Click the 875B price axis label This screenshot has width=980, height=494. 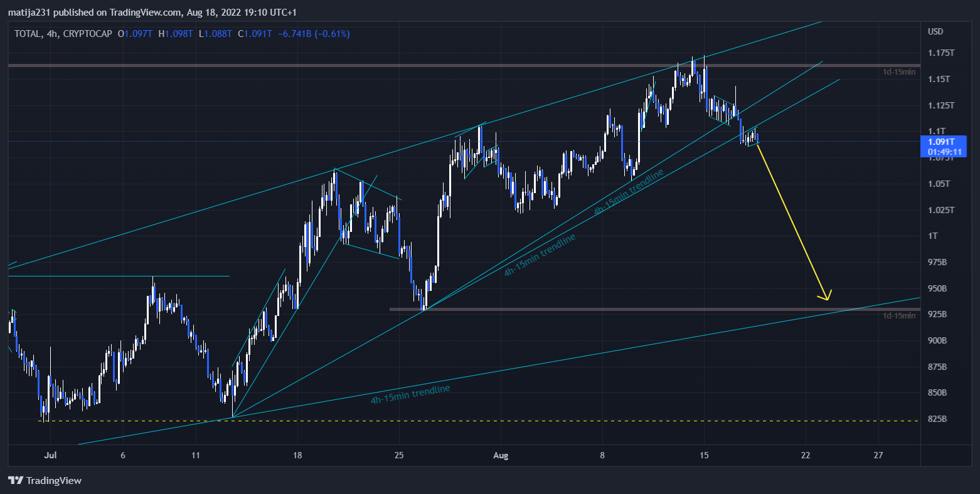click(937, 367)
